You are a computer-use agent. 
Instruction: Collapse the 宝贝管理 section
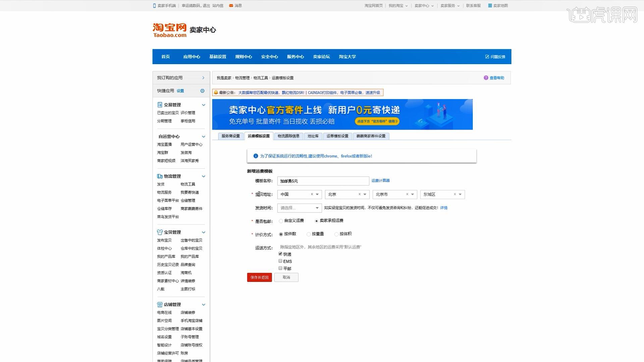point(204,232)
